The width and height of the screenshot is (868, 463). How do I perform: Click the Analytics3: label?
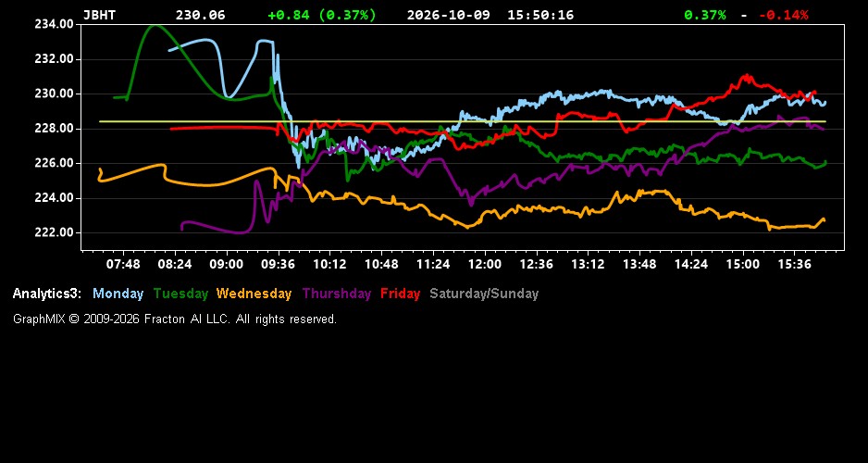pos(47,294)
